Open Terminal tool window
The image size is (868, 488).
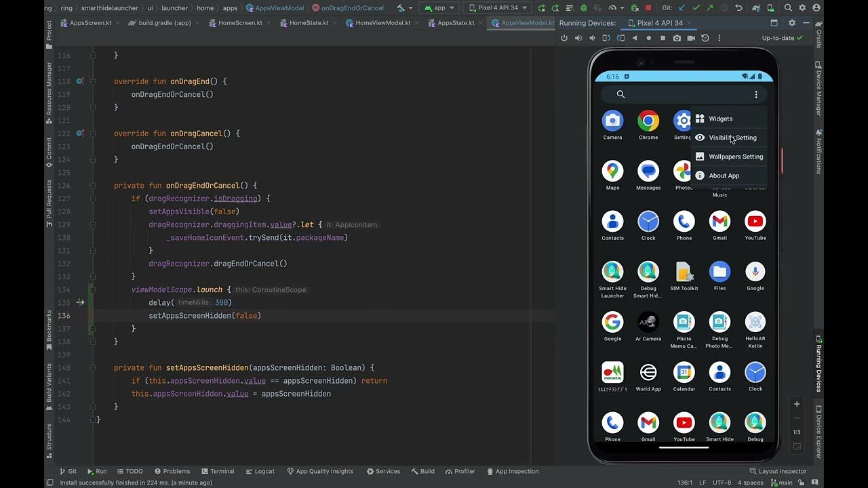pyautogui.click(x=217, y=472)
